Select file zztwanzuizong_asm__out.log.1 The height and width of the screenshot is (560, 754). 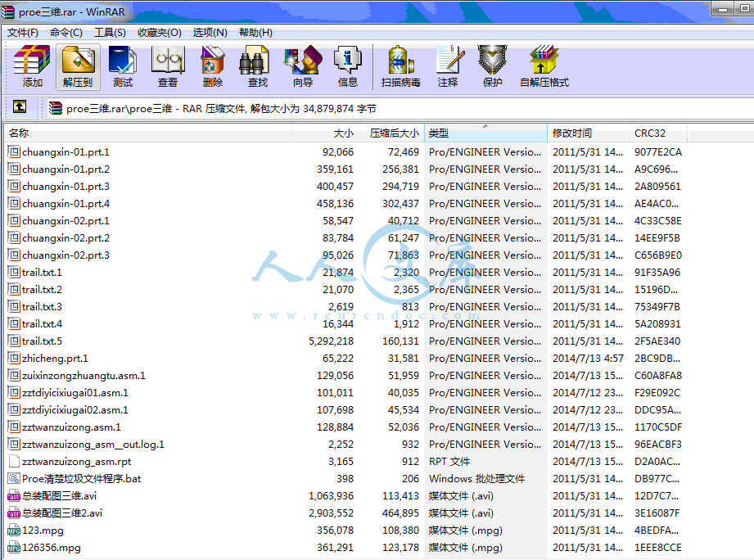point(93,445)
